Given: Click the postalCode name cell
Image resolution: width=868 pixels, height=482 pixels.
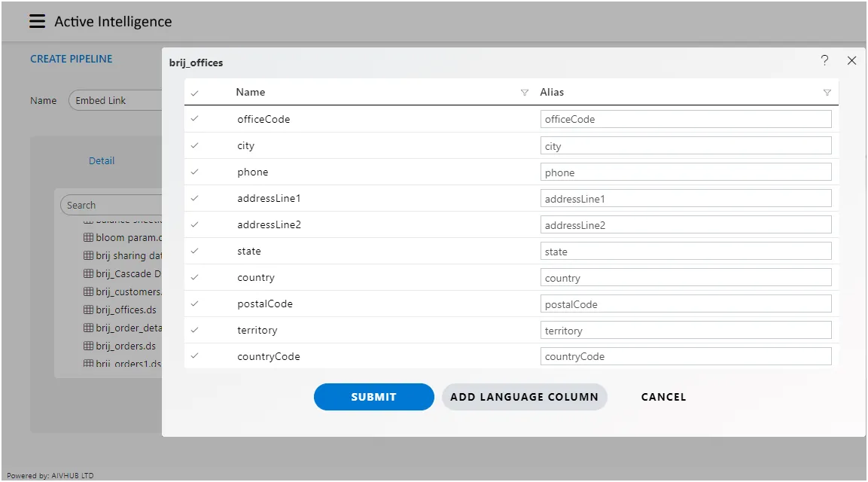Looking at the screenshot, I should [x=264, y=304].
